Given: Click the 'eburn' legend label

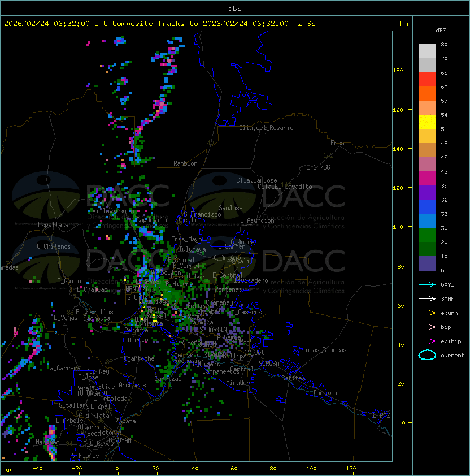Looking at the screenshot, I should tap(449, 313).
